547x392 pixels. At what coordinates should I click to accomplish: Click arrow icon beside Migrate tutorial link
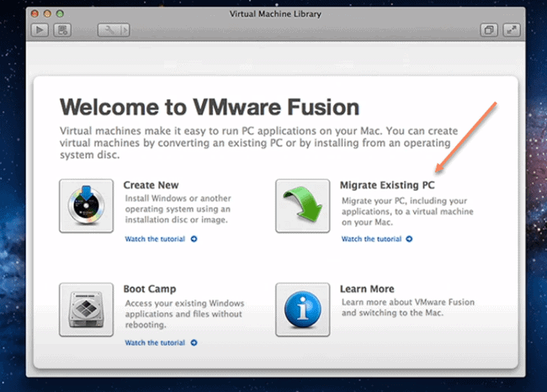(x=409, y=239)
